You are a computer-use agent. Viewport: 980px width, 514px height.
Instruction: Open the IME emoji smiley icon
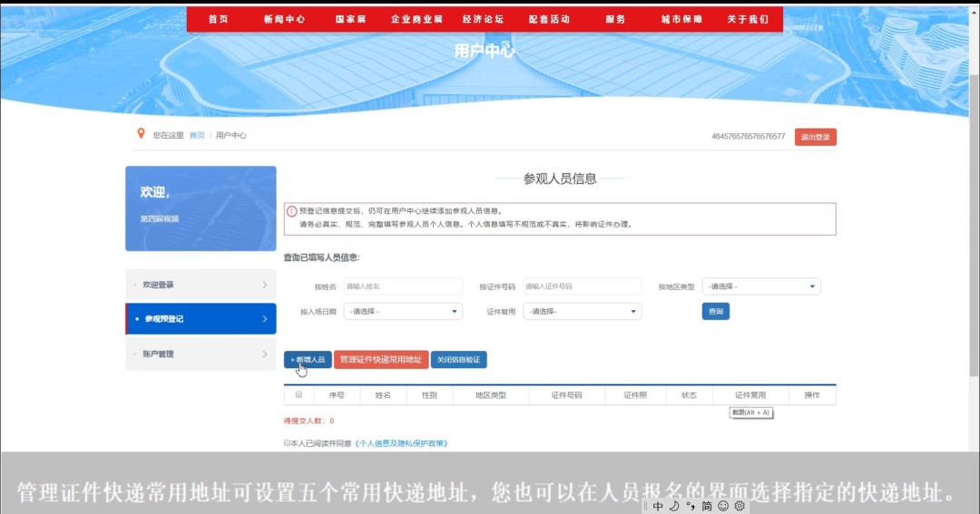(723, 506)
